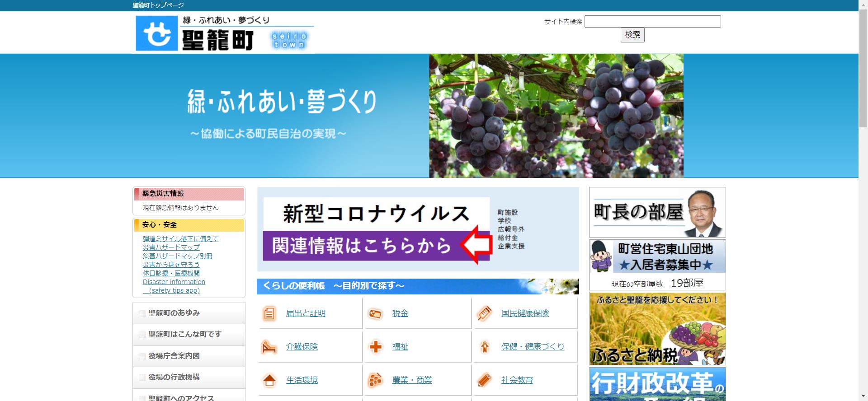Open the 農業・商業 link
The width and height of the screenshot is (868, 401).
[x=412, y=380]
